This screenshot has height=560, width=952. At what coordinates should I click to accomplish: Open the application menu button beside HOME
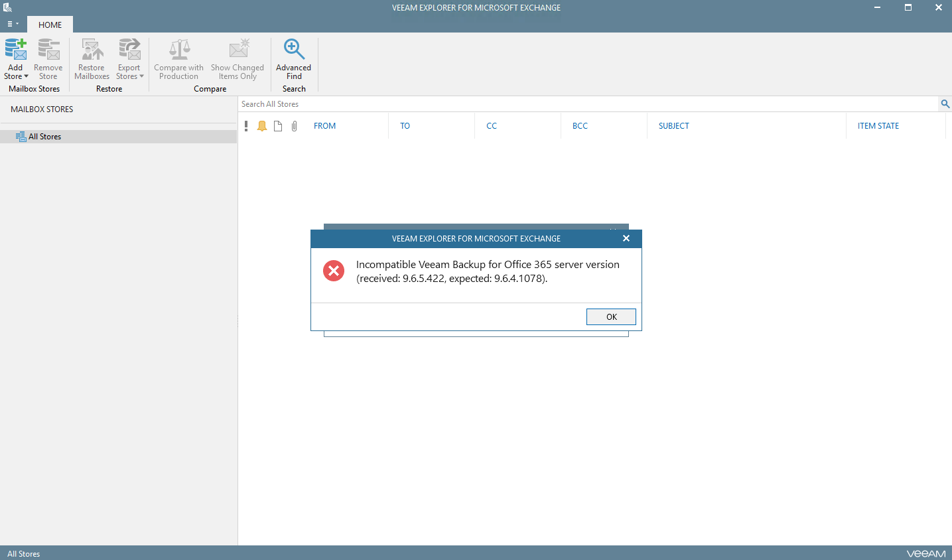pyautogui.click(x=13, y=24)
